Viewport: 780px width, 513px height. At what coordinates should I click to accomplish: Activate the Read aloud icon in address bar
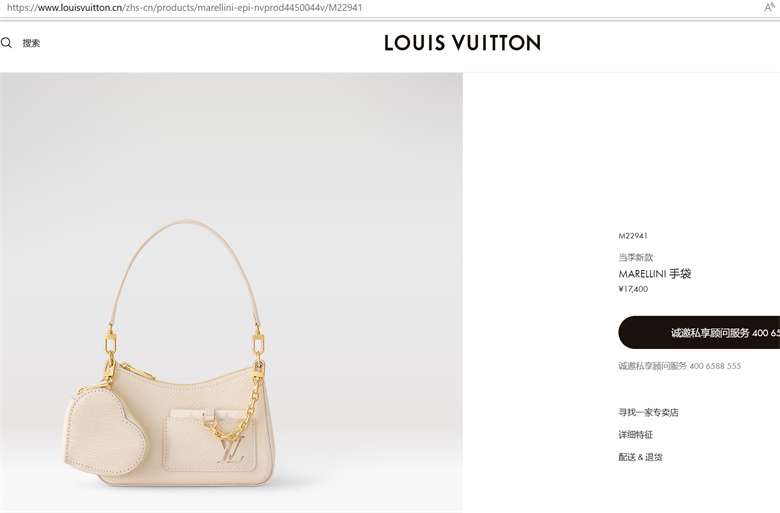[769, 7]
